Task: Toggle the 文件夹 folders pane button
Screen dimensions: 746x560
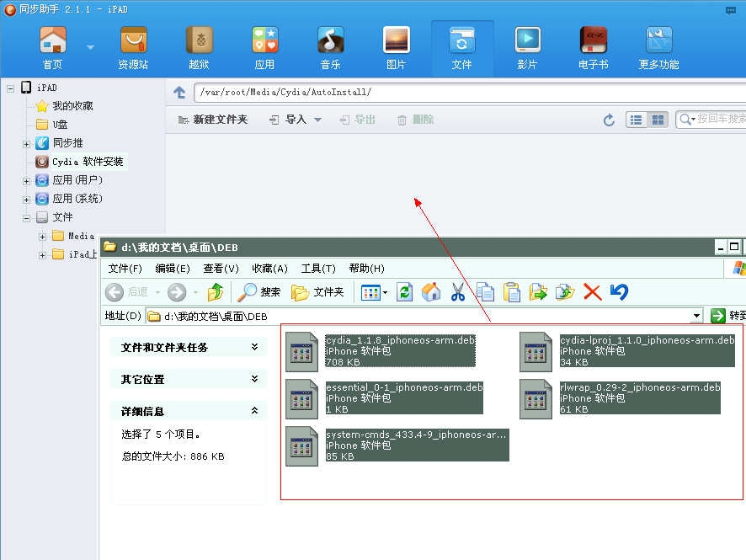Action: 317,292
